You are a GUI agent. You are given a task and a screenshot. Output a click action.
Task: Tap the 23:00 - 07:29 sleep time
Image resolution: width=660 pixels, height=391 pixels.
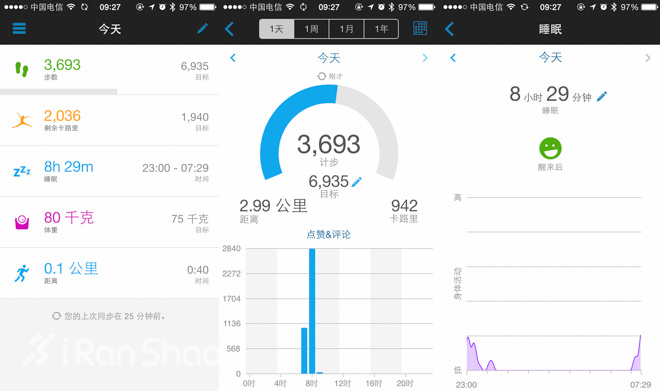[x=175, y=168]
